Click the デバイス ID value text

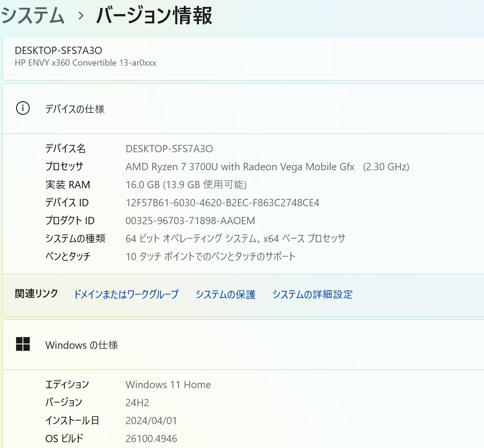coord(222,203)
